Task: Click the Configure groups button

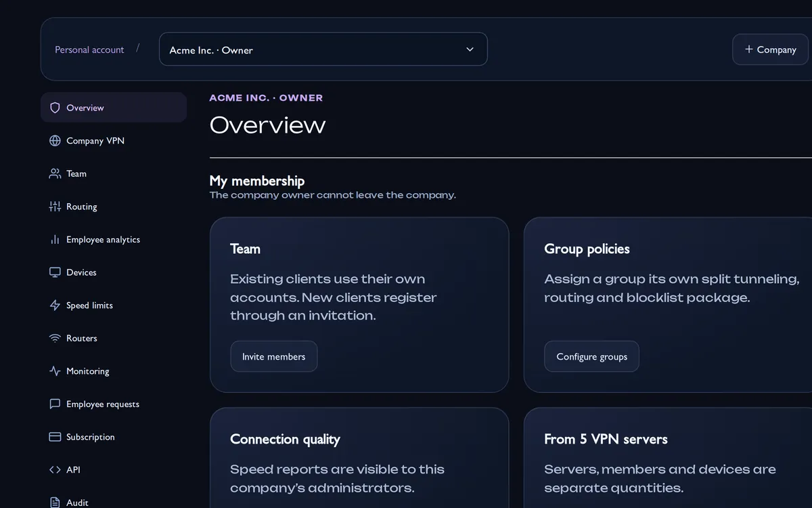Action: pyautogui.click(x=591, y=356)
